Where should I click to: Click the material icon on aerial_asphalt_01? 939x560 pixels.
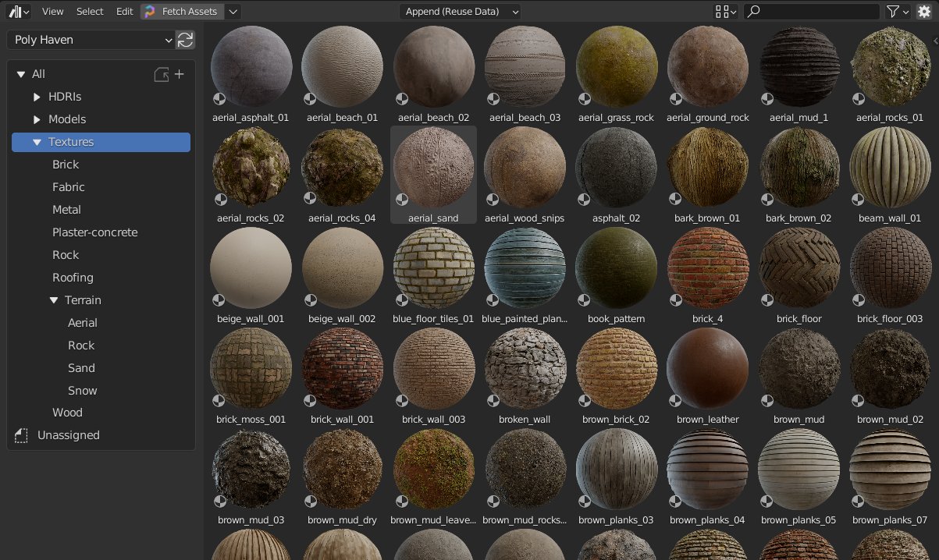219,99
